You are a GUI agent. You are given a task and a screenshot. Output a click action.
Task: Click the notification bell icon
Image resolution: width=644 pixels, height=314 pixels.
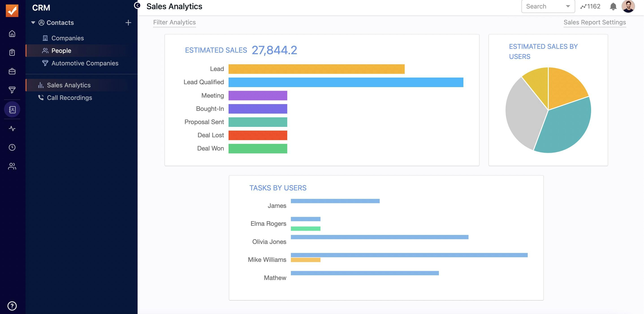613,6
